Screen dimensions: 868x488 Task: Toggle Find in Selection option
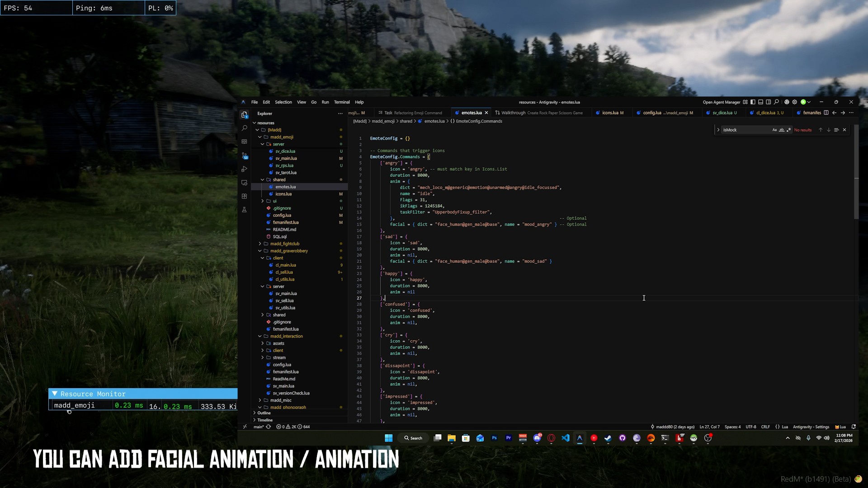[x=836, y=130]
